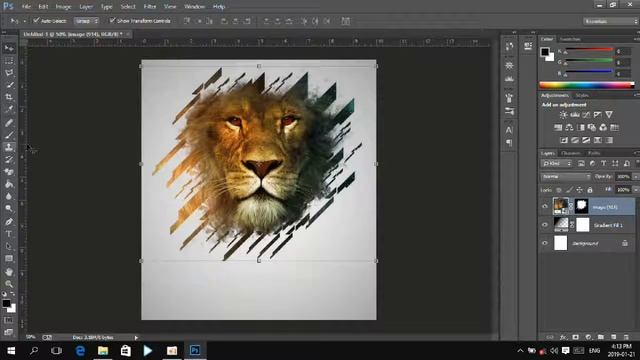Image resolution: width=640 pixels, height=360 pixels.
Task: Add a Photo Filter adjustment
Action: [x=591, y=127]
